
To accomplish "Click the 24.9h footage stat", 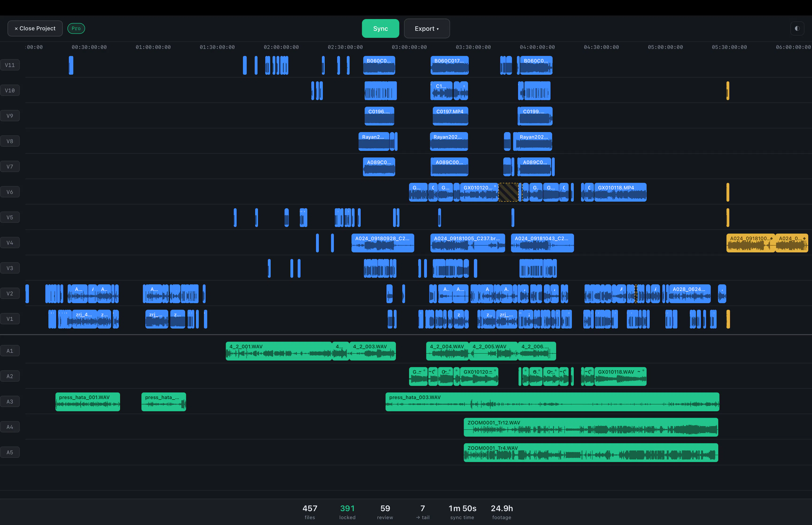I will [x=502, y=512].
